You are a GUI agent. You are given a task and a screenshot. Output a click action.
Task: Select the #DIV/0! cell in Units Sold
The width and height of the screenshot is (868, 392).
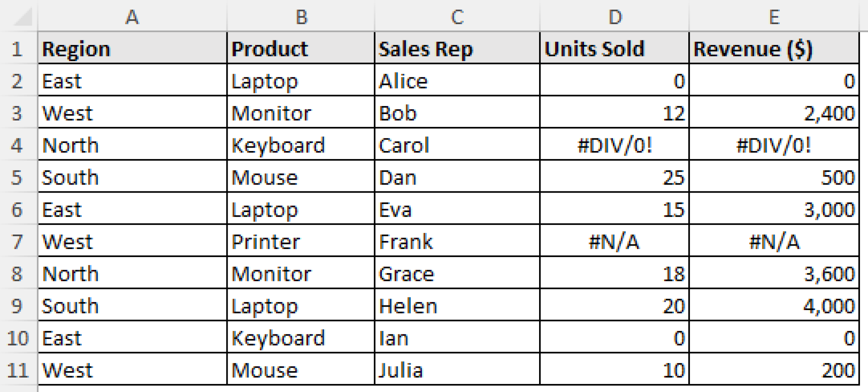pyautogui.click(x=615, y=145)
